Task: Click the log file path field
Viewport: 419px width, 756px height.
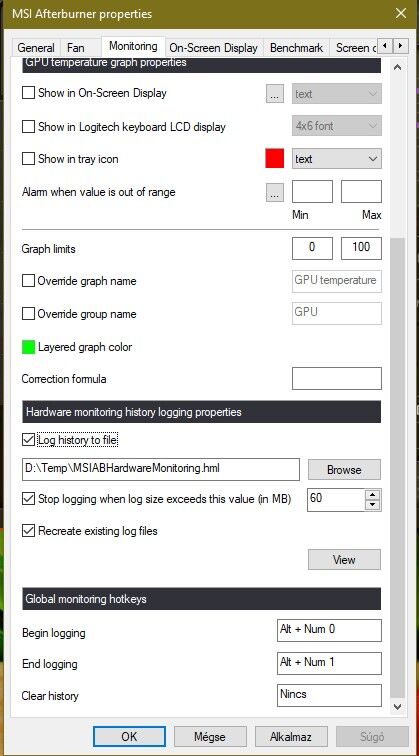Action: point(161,469)
